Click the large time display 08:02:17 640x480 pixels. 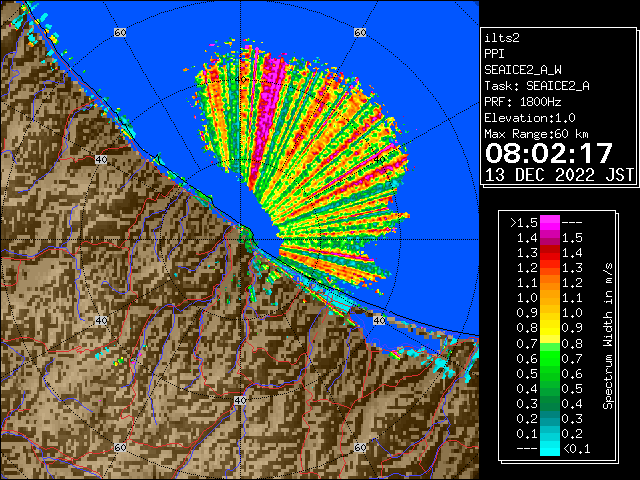tap(549, 153)
